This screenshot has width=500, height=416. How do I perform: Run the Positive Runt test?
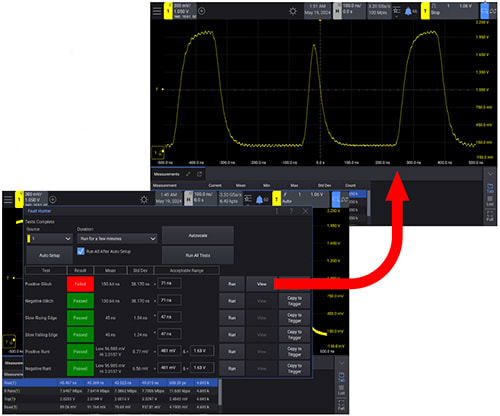point(232,352)
